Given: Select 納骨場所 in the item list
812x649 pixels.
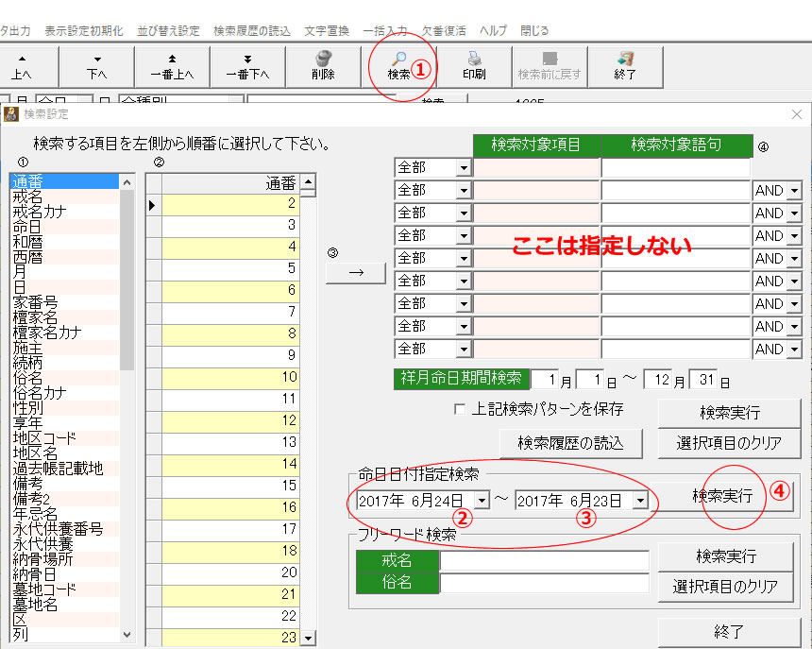Looking at the screenshot, I should (63, 559).
